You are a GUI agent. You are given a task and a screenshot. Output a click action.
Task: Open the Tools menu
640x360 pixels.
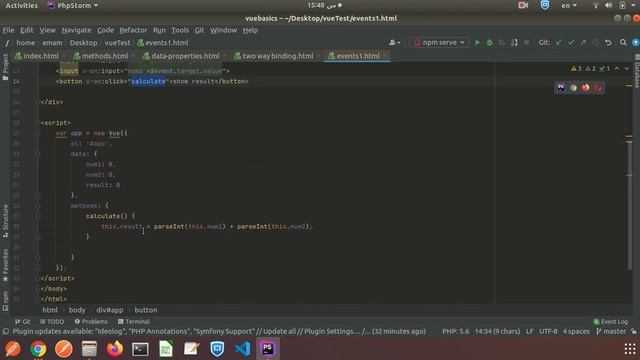180,30
